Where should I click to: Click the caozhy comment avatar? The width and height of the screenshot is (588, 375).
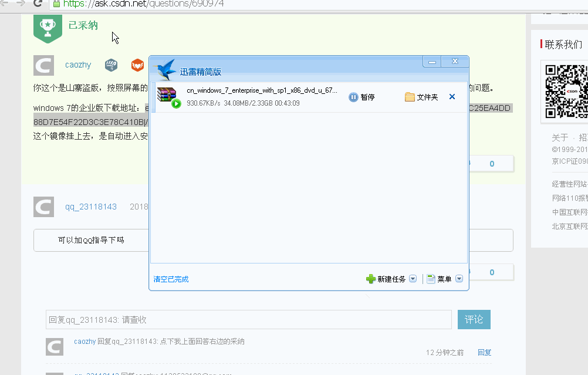55,347
